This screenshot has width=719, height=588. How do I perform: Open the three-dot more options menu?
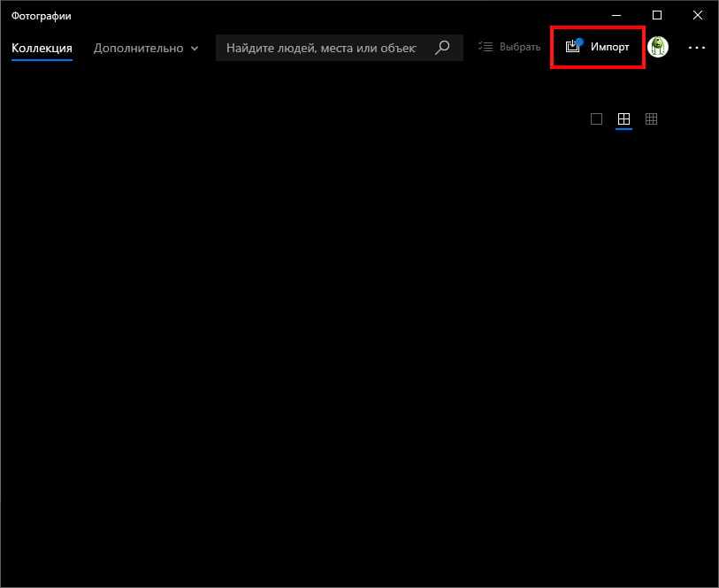pos(697,48)
